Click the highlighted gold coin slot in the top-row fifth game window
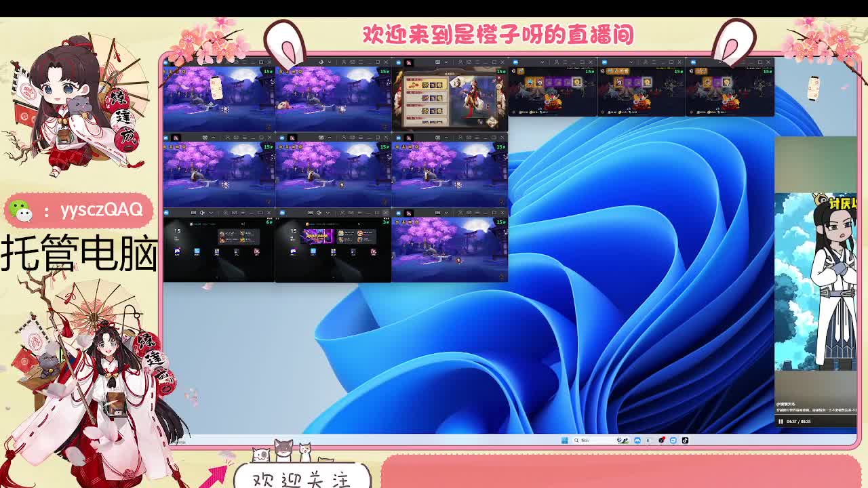Viewport: 868px width, 488px height. (648, 82)
